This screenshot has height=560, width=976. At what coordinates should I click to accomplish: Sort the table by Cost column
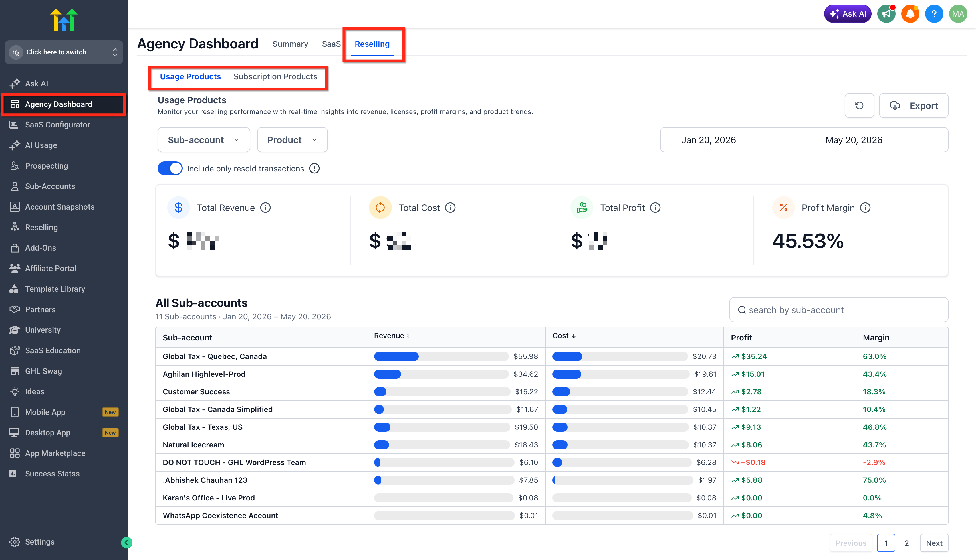564,336
